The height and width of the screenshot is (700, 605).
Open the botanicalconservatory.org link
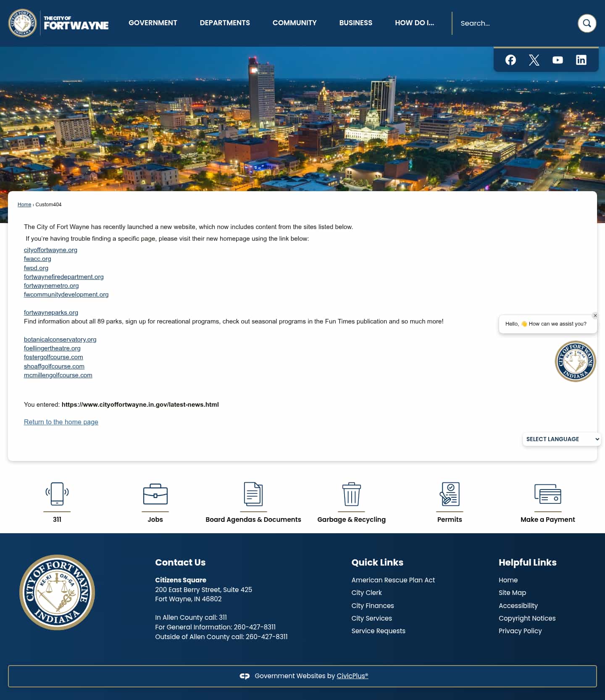60,339
